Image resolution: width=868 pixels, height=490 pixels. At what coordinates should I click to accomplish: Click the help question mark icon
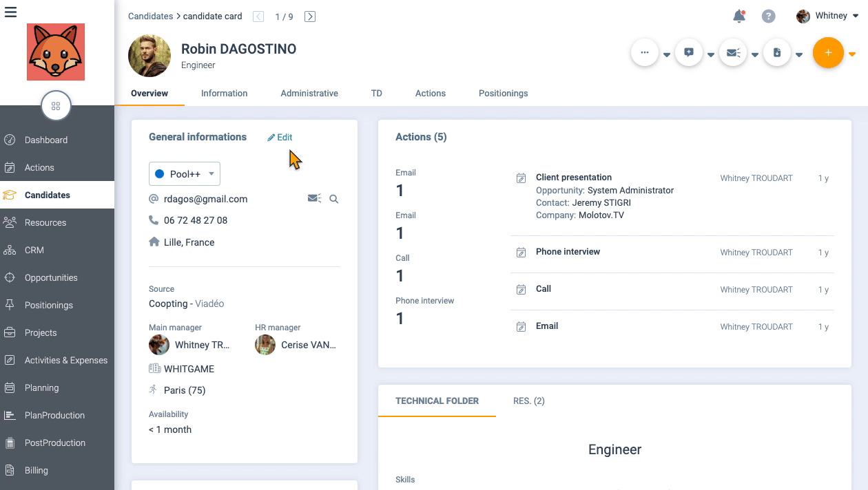(768, 17)
